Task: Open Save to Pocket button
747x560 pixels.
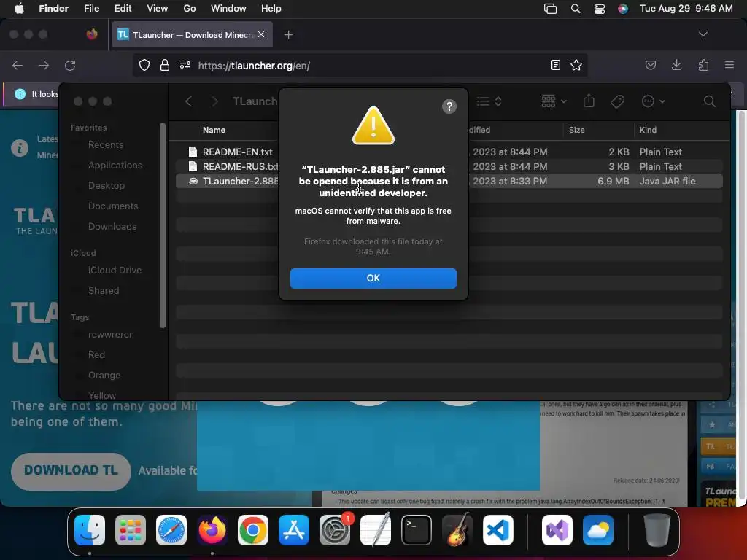Action: click(650, 65)
